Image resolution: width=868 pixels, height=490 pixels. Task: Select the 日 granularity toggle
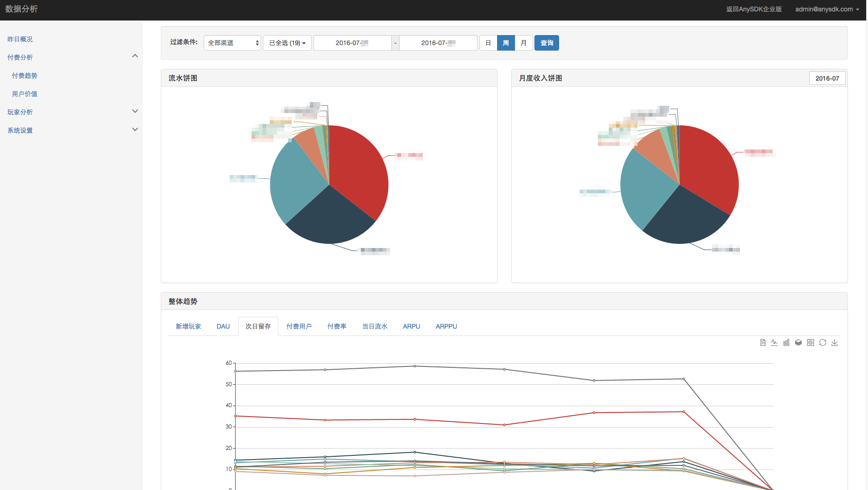pyautogui.click(x=488, y=43)
